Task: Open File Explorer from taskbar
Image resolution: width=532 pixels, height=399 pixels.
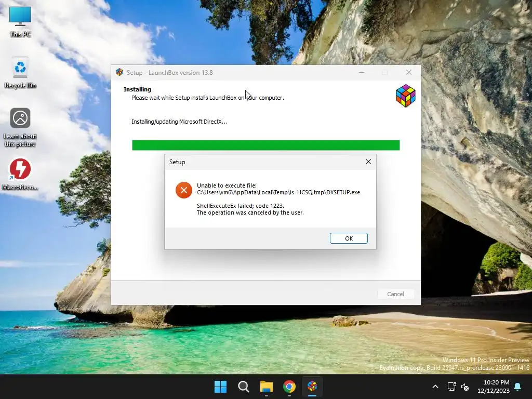Action: pyautogui.click(x=267, y=386)
